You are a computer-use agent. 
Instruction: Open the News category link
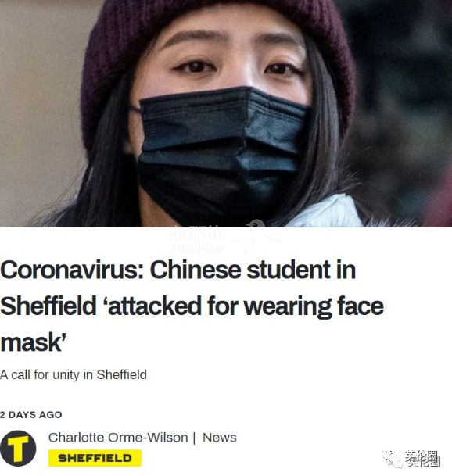pos(219,438)
